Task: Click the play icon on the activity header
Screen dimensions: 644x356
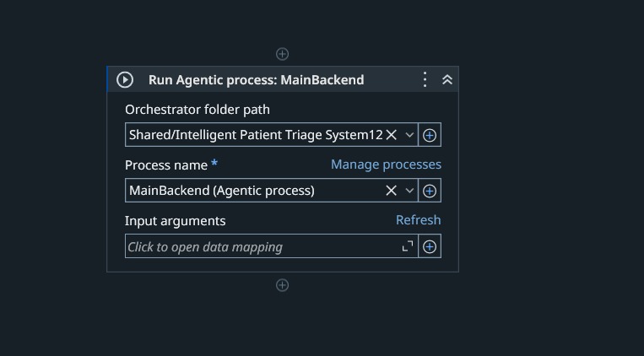Action: (125, 79)
